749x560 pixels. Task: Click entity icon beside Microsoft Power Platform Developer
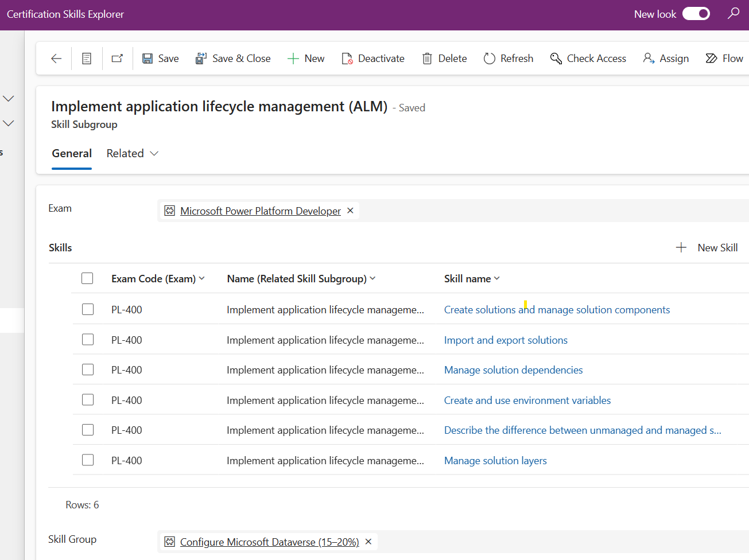click(x=169, y=211)
